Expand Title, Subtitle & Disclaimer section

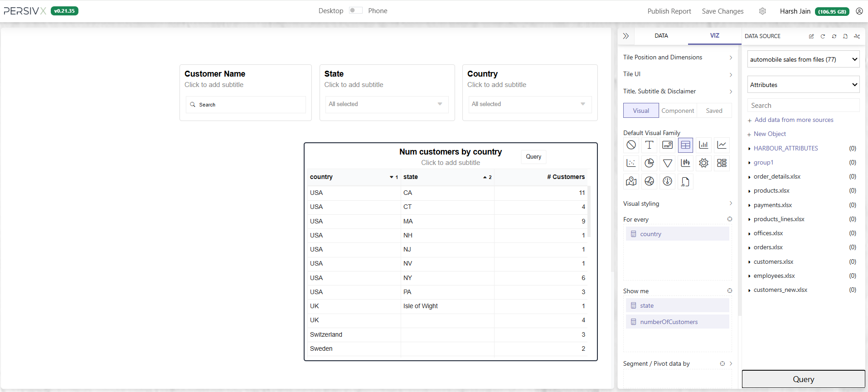click(x=731, y=92)
